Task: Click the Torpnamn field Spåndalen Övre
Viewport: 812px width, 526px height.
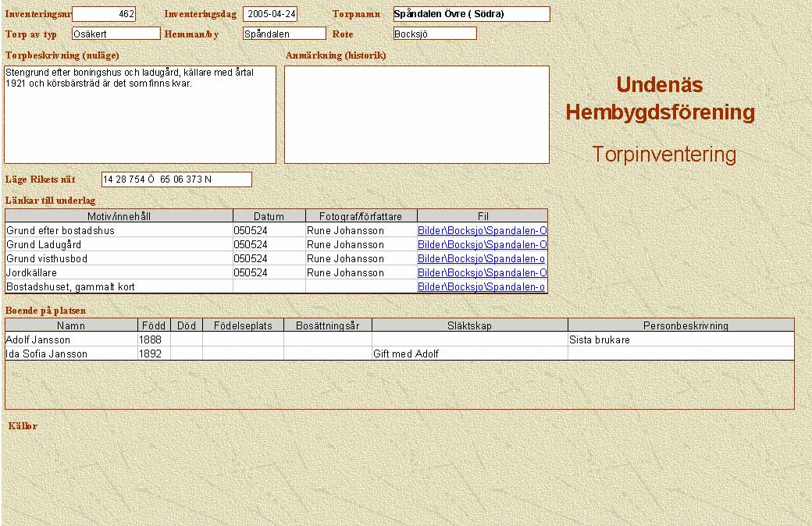Action: (x=471, y=14)
